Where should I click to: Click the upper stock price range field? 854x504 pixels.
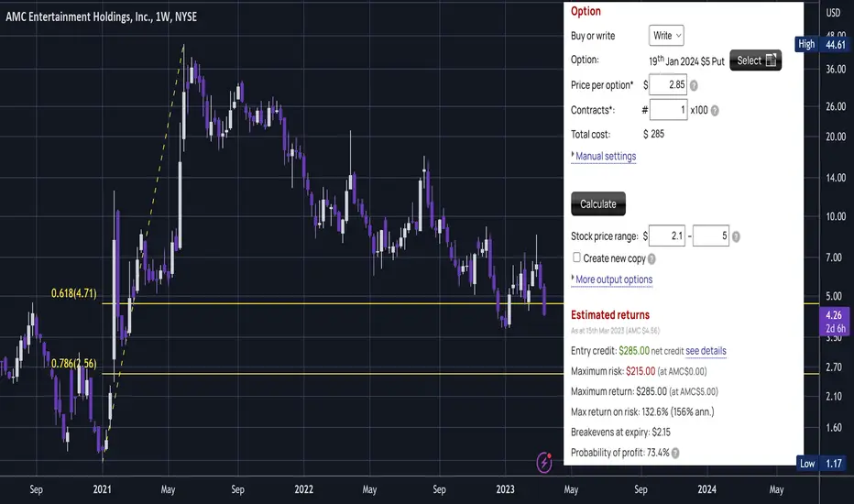(711, 236)
